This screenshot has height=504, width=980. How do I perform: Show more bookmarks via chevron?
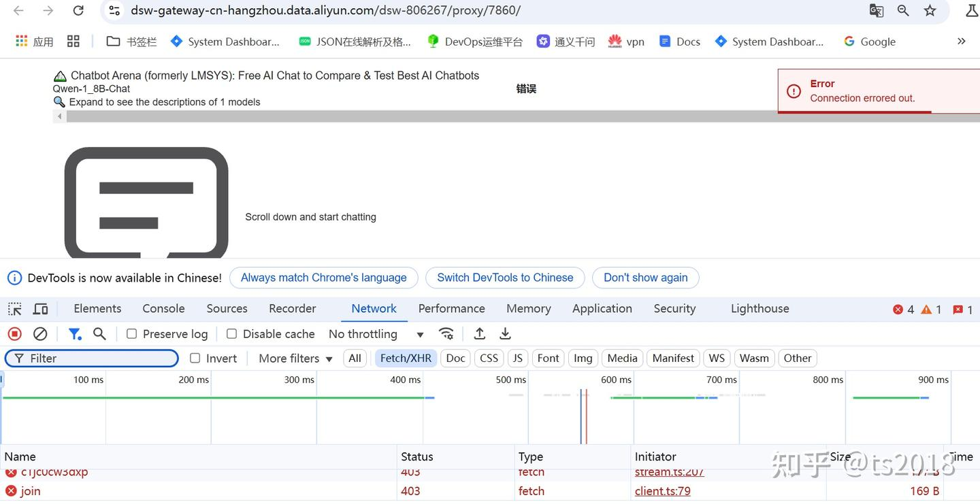pyautogui.click(x=961, y=41)
